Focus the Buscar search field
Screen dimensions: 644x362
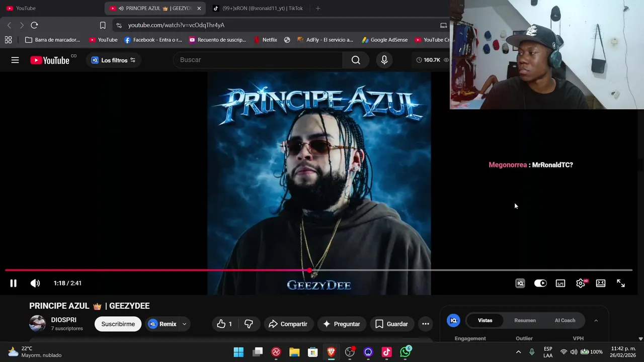[x=259, y=60]
